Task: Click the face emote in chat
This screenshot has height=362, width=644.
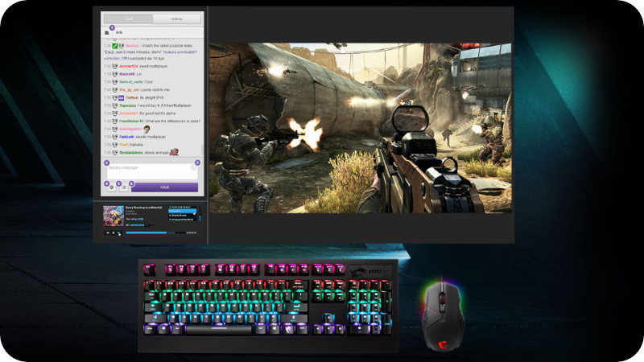Action: 147,129
